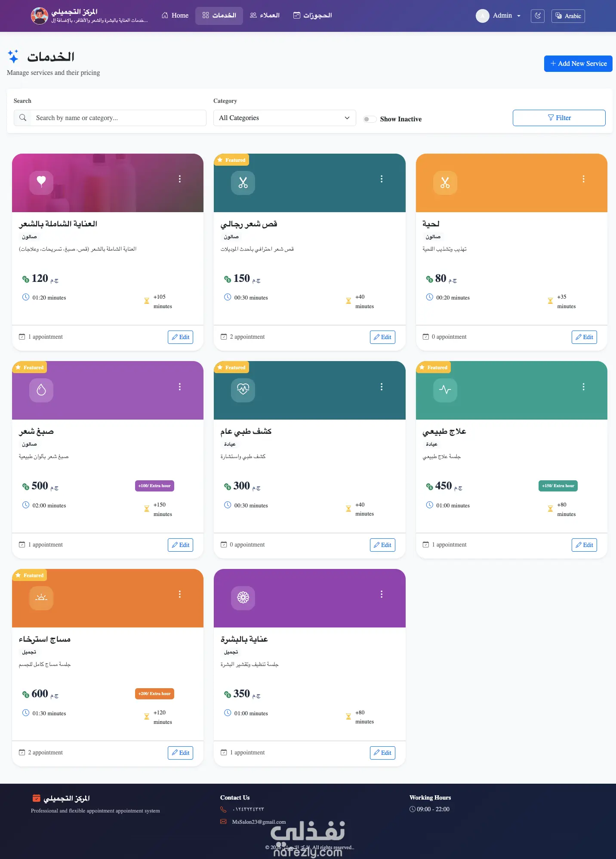Enable the Show Inactive switch
Screen dimensions: 616x859
[x=370, y=119]
